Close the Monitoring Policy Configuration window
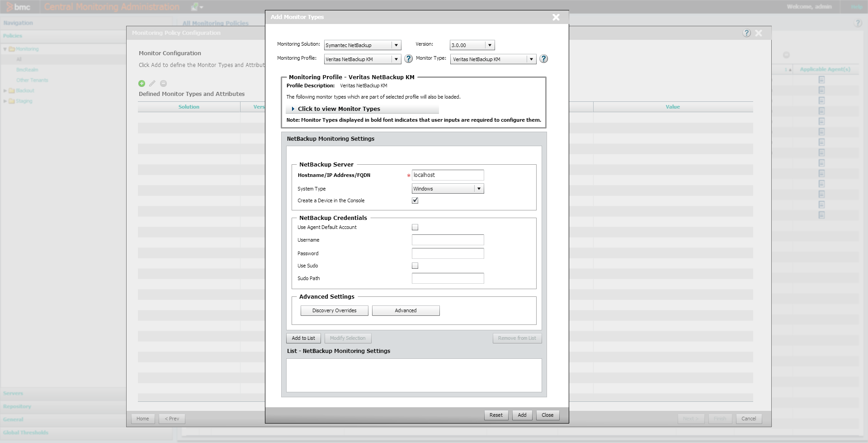Image resolution: width=868 pixels, height=443 pixels. pos(759,33)
